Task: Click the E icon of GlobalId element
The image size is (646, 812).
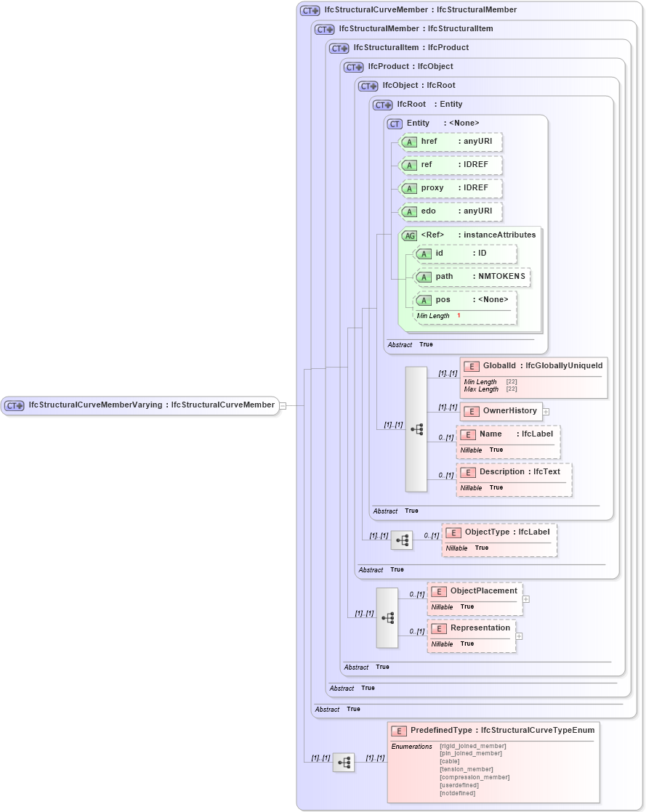Action: coord(470,365)
